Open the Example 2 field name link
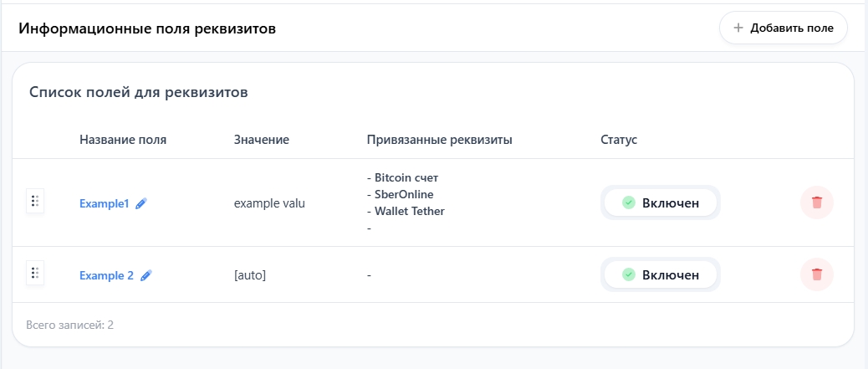This screenshot has width=868, height=369. point(106,274)
